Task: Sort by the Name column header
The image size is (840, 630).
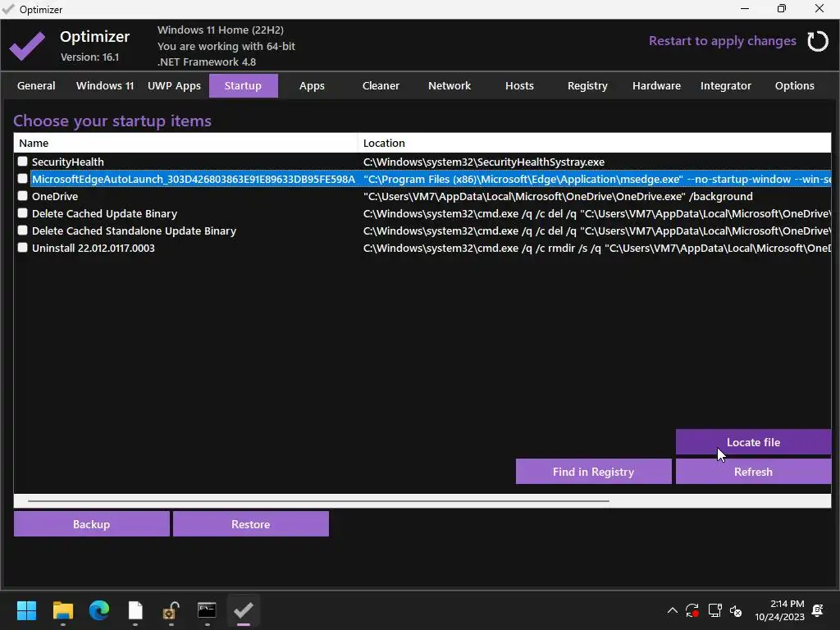Action: point(185,143)
